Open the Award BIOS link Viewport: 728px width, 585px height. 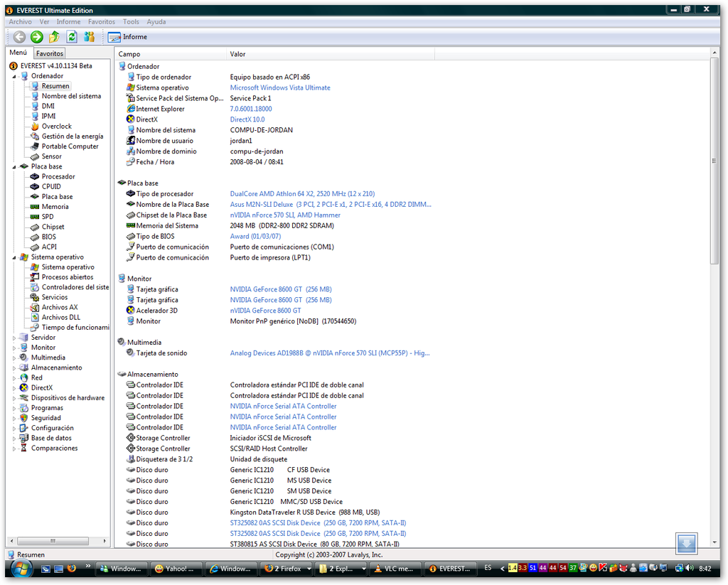tap(255, 236)
